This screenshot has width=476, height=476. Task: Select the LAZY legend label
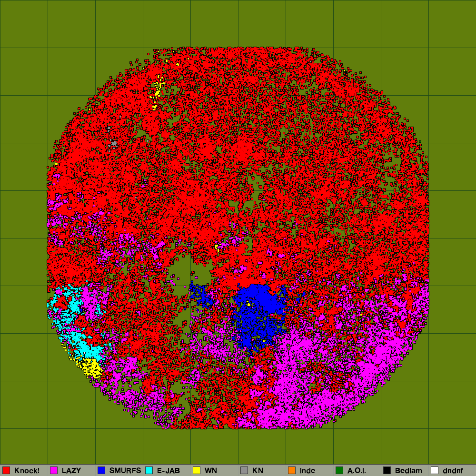71,471
